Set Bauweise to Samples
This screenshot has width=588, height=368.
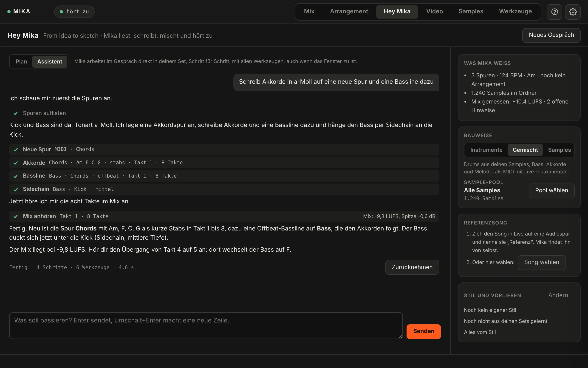click(x=559, y=150)
